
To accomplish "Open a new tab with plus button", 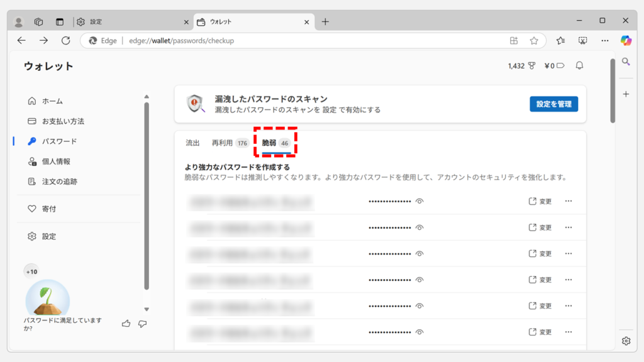I will pyautogui.click(x=325, y=22).
